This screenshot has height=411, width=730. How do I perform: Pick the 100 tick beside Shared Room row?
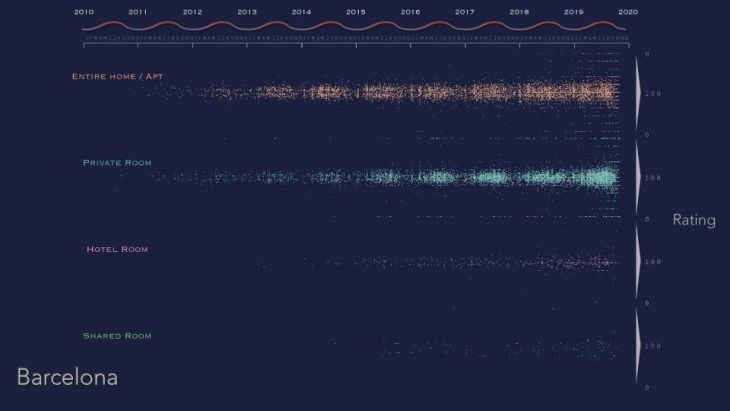pos(653,346)
